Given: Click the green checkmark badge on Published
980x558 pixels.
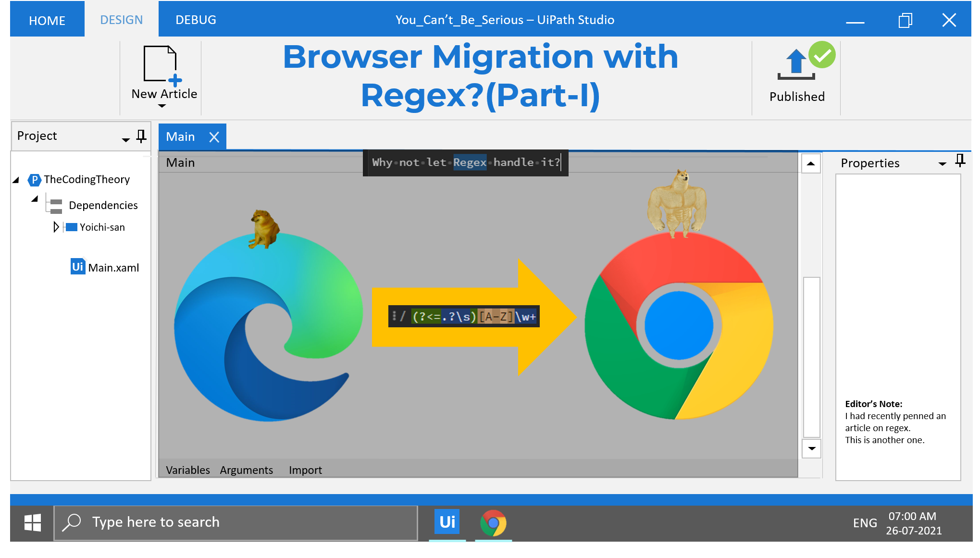Looking at the screenshot, I should [x=822, y=55].
